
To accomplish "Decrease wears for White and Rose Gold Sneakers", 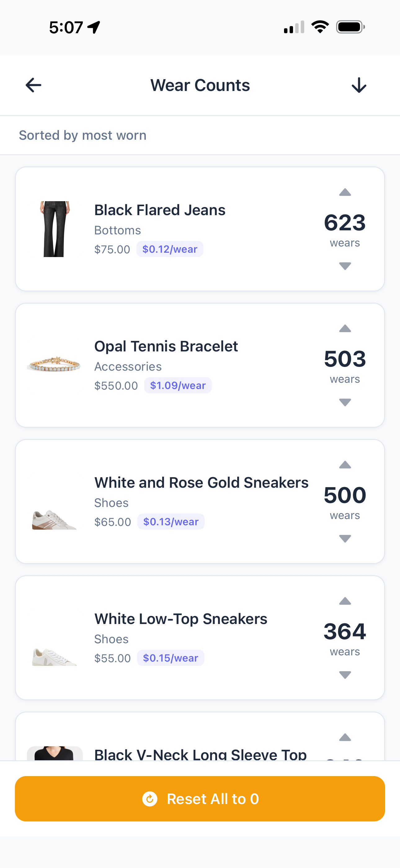I will click(345, 538).
